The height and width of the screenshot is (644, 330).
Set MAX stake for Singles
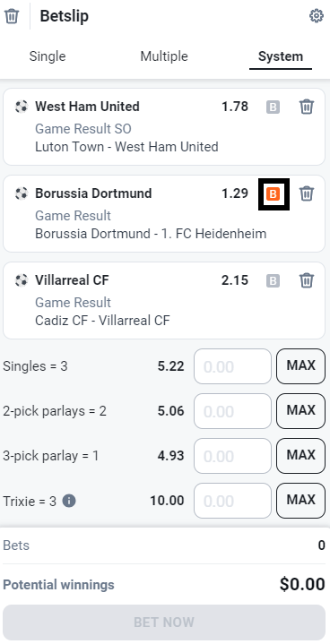[x=300, y=366]
